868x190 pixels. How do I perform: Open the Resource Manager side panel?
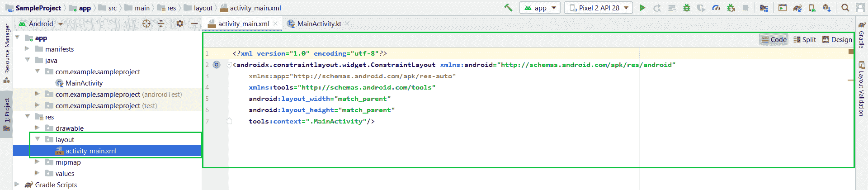(7, 50)
